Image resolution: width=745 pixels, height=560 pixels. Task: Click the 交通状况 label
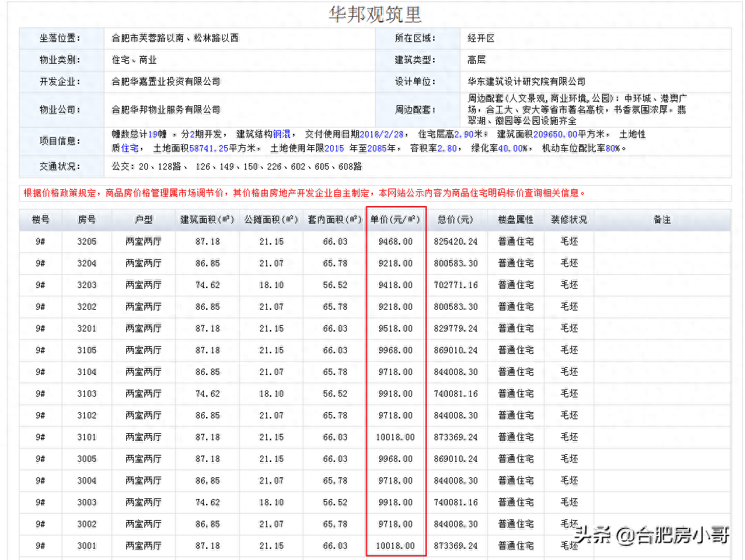60,167
